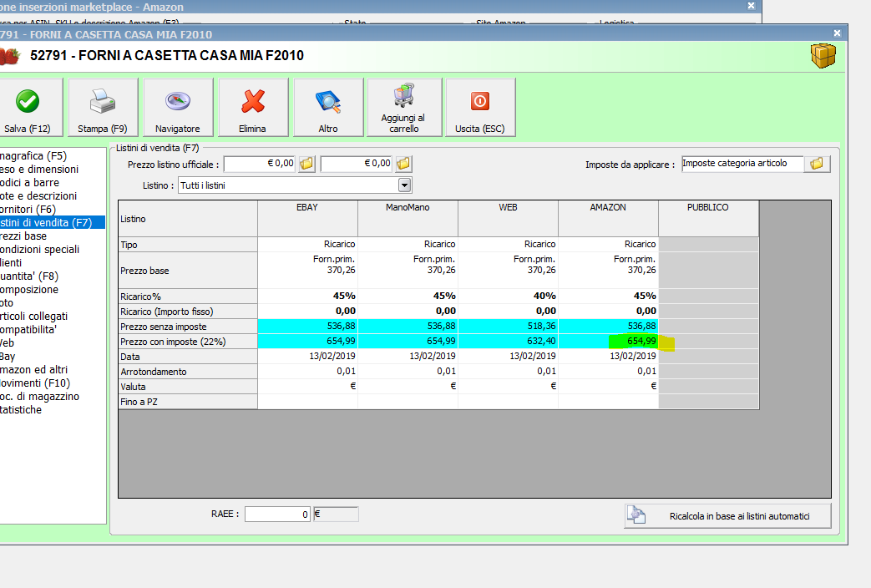
Task: Open the Fornitori (F6) section
Action: click(28, 210)
